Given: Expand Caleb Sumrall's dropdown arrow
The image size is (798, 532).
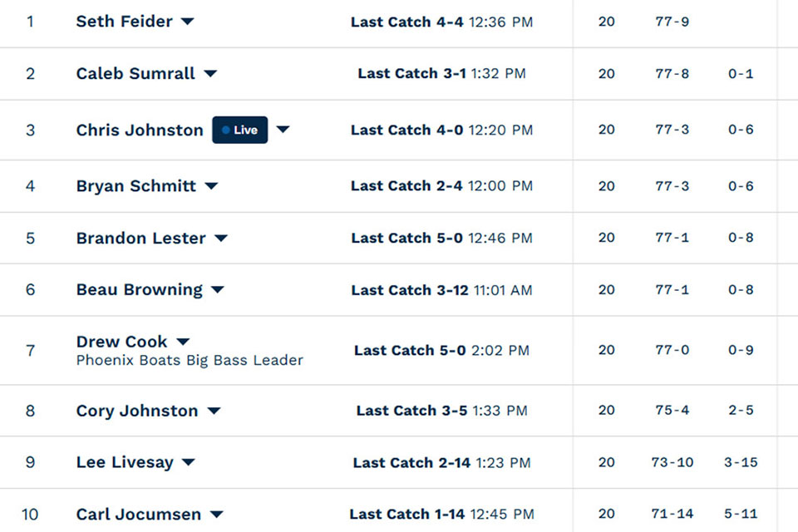Looking at the screenshot, I should point(210,74).
